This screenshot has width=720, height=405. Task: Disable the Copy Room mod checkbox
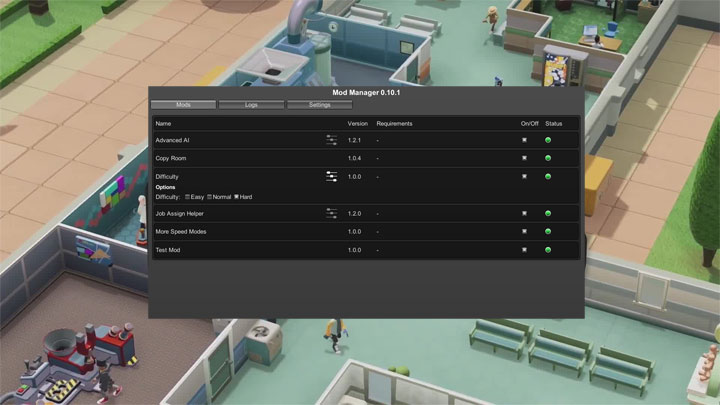524,158
